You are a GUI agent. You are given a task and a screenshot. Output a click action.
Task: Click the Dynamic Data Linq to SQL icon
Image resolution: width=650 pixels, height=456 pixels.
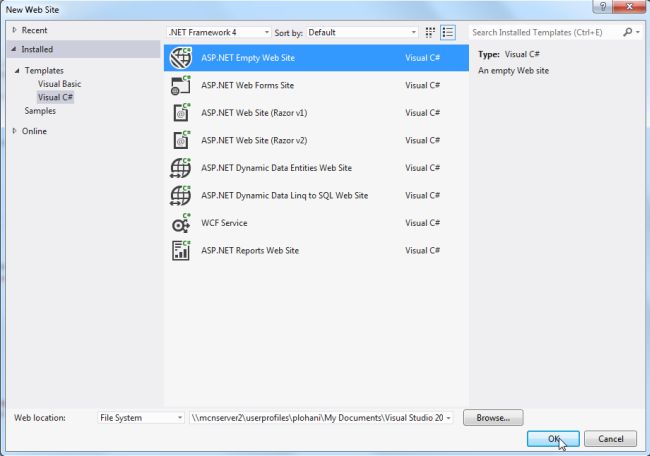click(x=181, y=195)
